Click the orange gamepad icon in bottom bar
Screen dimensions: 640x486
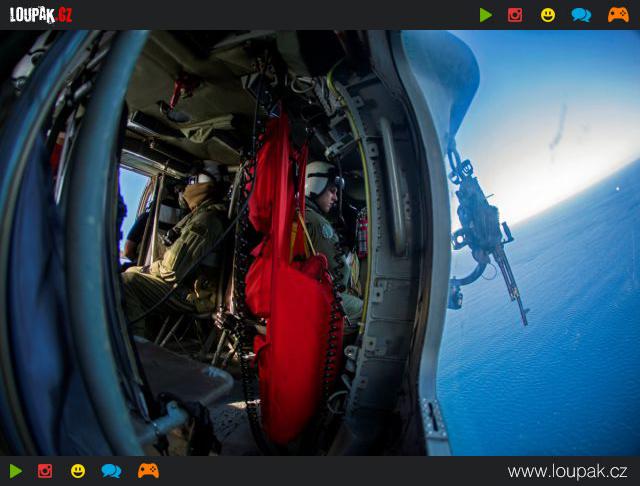(x=149, y=471)
